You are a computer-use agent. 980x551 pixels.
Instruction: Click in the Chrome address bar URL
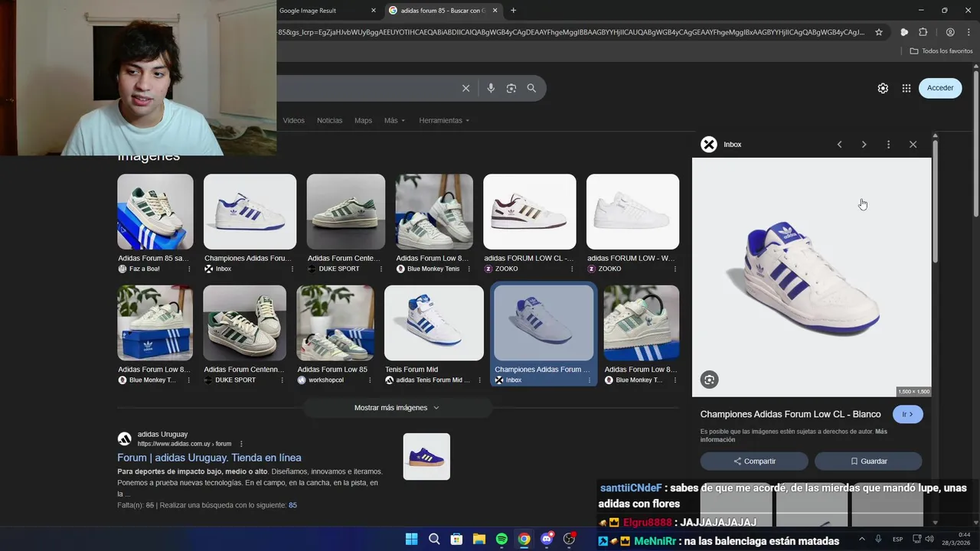[570, 32]
